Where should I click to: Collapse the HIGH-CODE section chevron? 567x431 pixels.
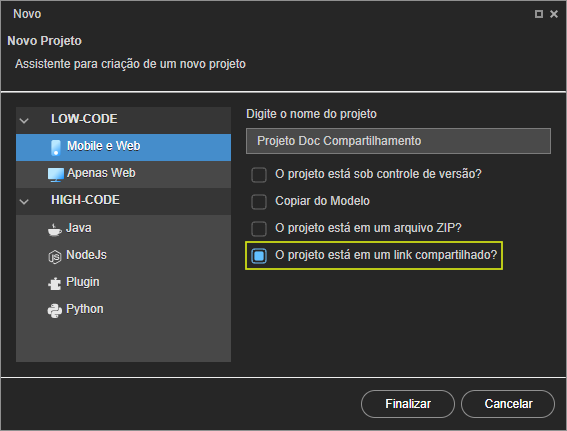pyautogui.click(x=24, y=201)
